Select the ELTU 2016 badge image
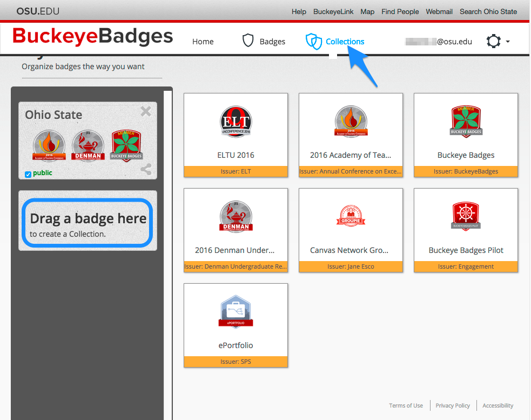This screenshot has width=531, height=420. 236,122
